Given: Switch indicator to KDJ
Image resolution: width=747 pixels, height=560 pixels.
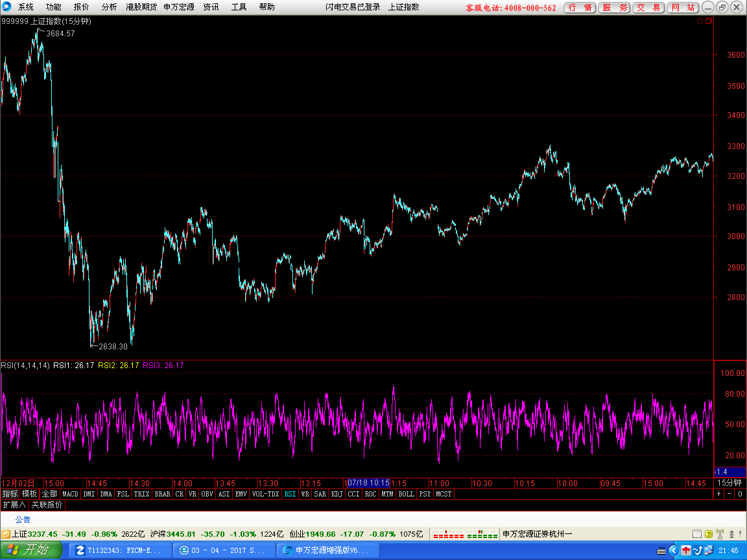Looking at the screenshot, I should coord(337,494).
